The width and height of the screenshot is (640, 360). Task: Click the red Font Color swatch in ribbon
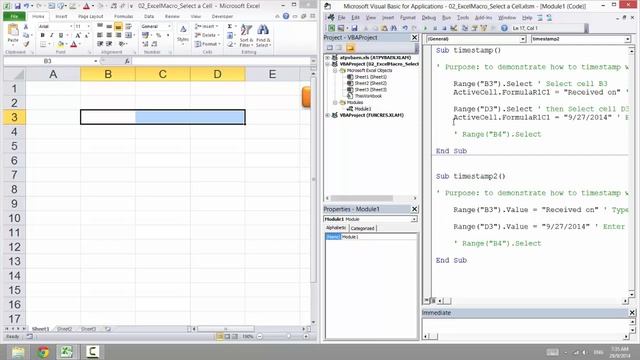coord(74,44)
